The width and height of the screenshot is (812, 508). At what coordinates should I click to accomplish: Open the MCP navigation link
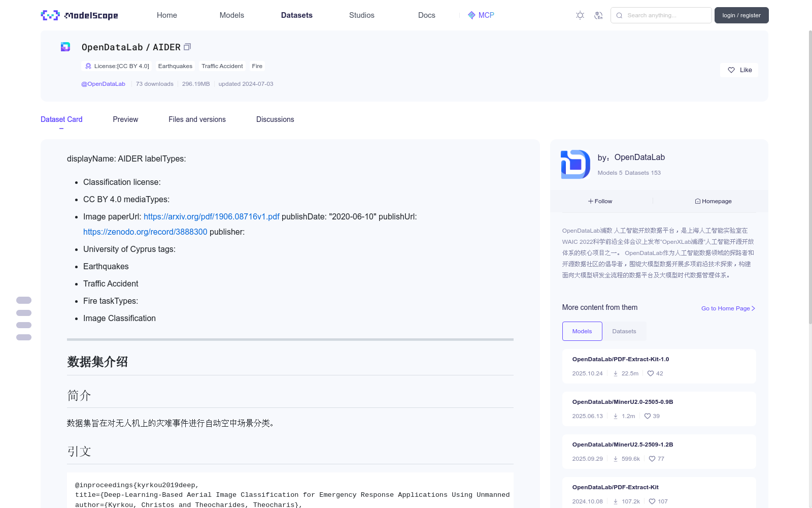click(x=481, y=15)
